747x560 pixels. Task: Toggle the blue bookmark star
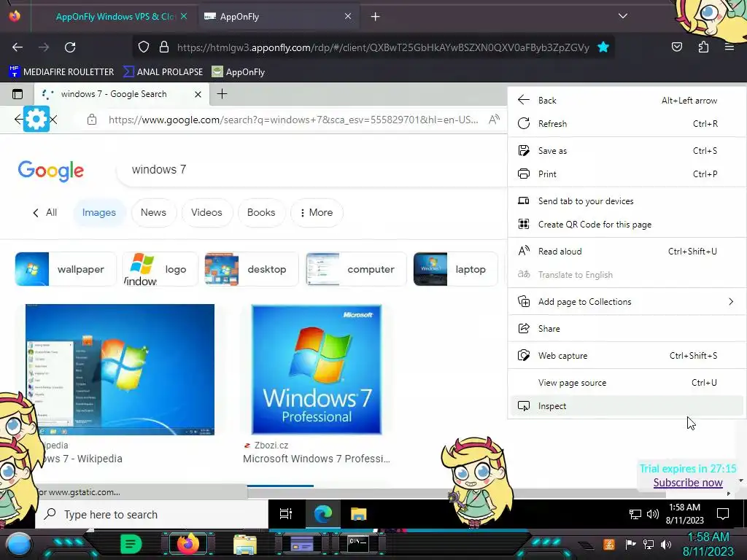(x=603, y=47)
